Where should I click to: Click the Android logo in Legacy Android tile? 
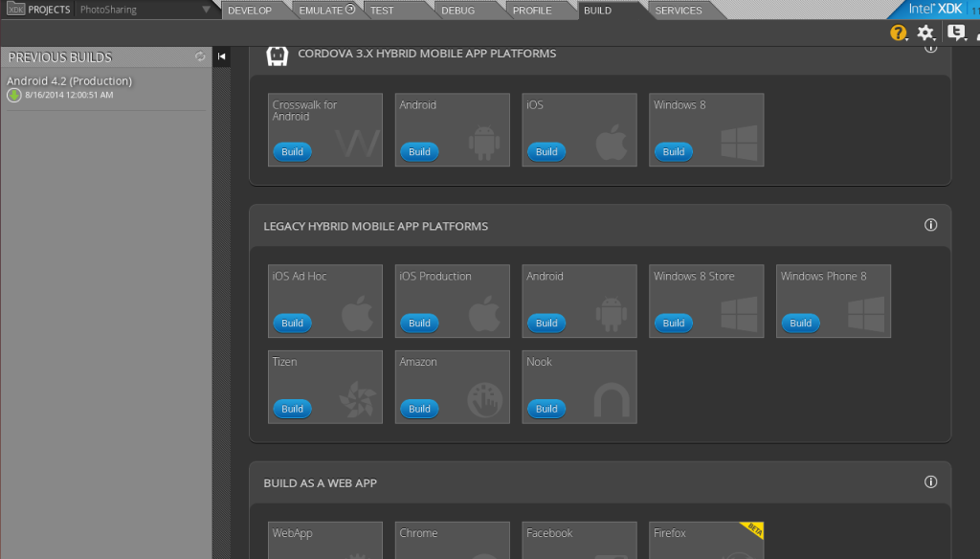pyautogui.click(x=612, y=315)
